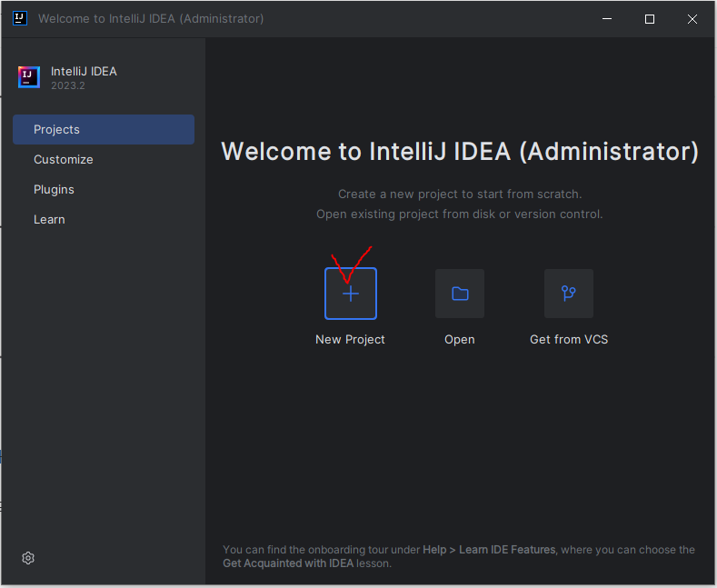Viewport: 717px width, 588px height.
Task: Click the IntelliJ IDEA logo in sidebar
Action: pyautogui.click(x=29, y=77)
